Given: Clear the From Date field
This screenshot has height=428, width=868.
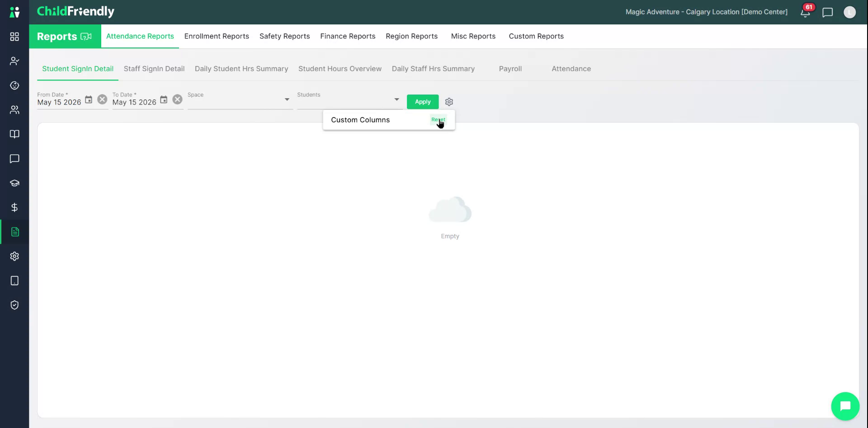Looking at the screenshot, I should click(x=103, y=100).
